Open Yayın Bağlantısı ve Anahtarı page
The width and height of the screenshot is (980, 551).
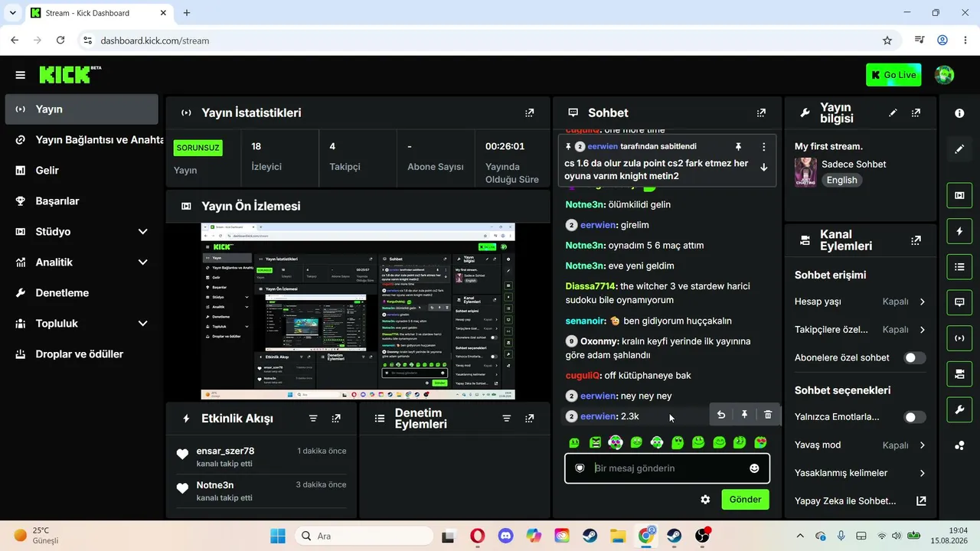(81, 140)
